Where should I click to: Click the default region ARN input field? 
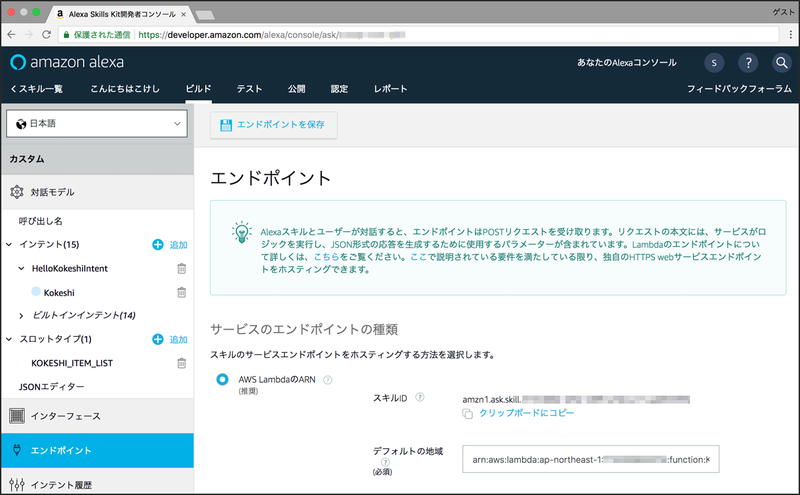(x=591, y=459)
